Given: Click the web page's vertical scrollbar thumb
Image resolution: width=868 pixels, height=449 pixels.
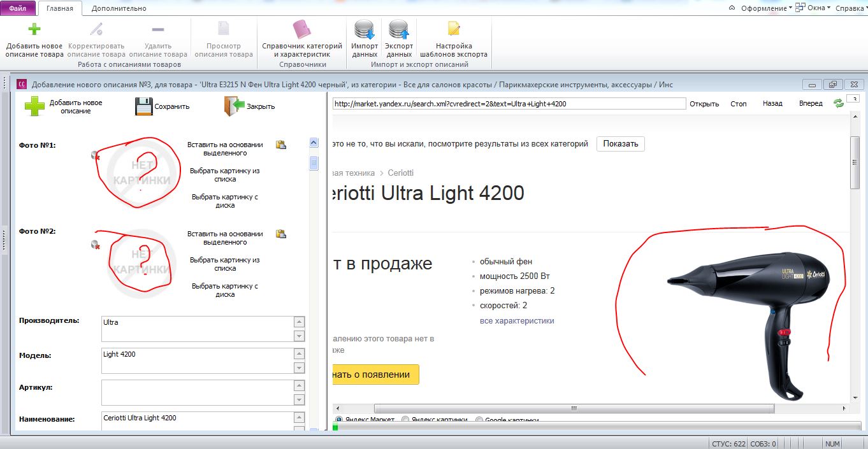Looking at the screenshot, I should tap(855, 162).
